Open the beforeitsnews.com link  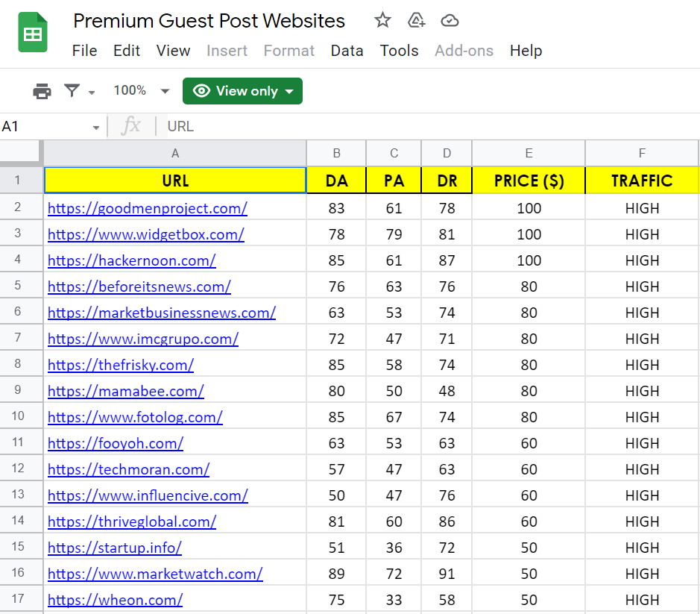(x=139, y=286)
